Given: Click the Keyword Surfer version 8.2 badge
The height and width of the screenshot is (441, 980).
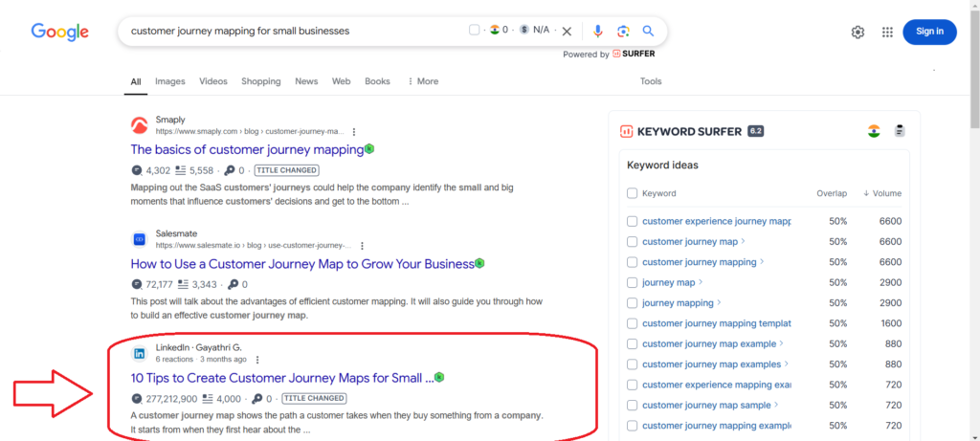Looking at the screenshot, I should click(756, 131).
